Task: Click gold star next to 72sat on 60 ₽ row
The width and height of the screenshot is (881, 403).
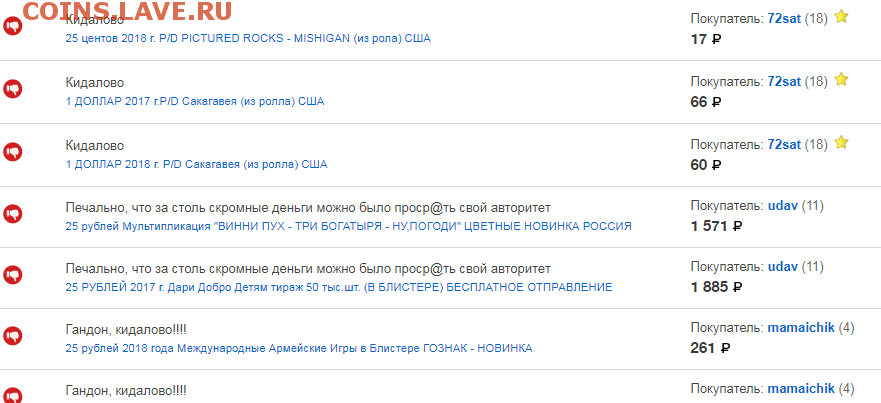Action: 841,143
